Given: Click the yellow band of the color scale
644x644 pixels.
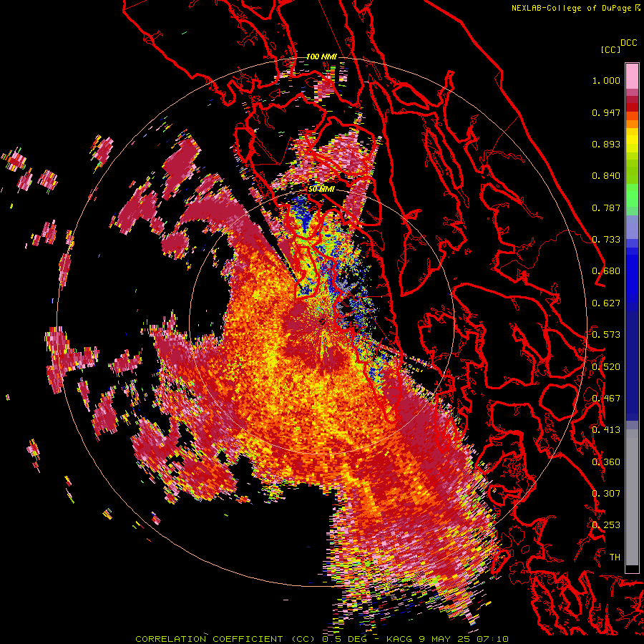Looking at the screenshot, I should tap(632, 141).
